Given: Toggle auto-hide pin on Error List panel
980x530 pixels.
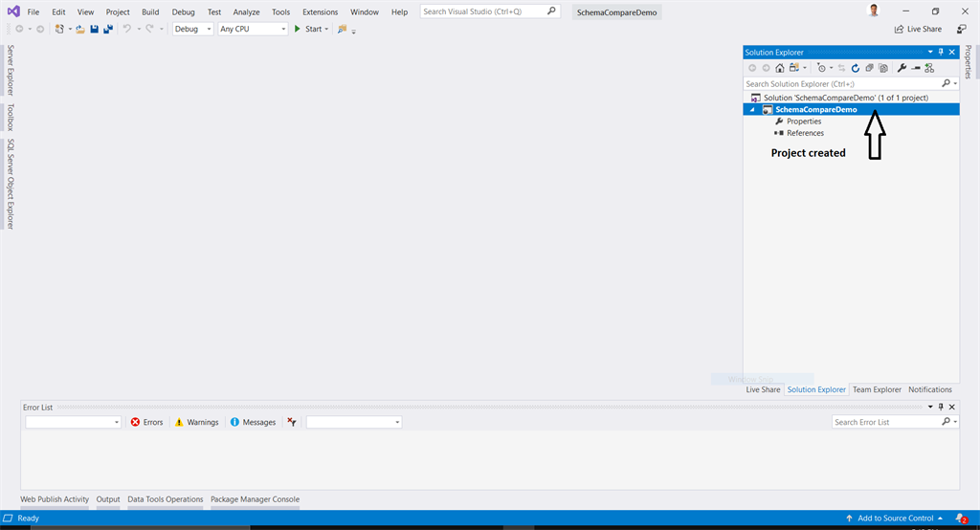Looking at the screenshot, I should click(941, 407).
